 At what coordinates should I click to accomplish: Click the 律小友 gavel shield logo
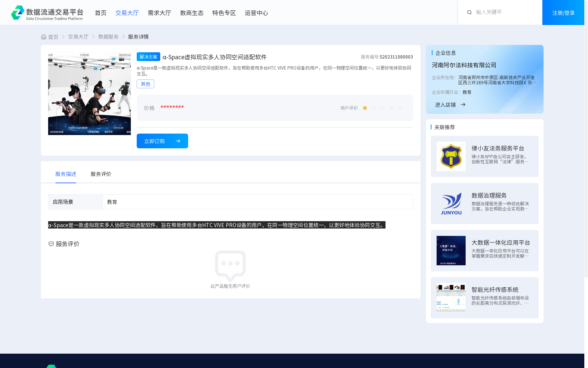(451, 156)
